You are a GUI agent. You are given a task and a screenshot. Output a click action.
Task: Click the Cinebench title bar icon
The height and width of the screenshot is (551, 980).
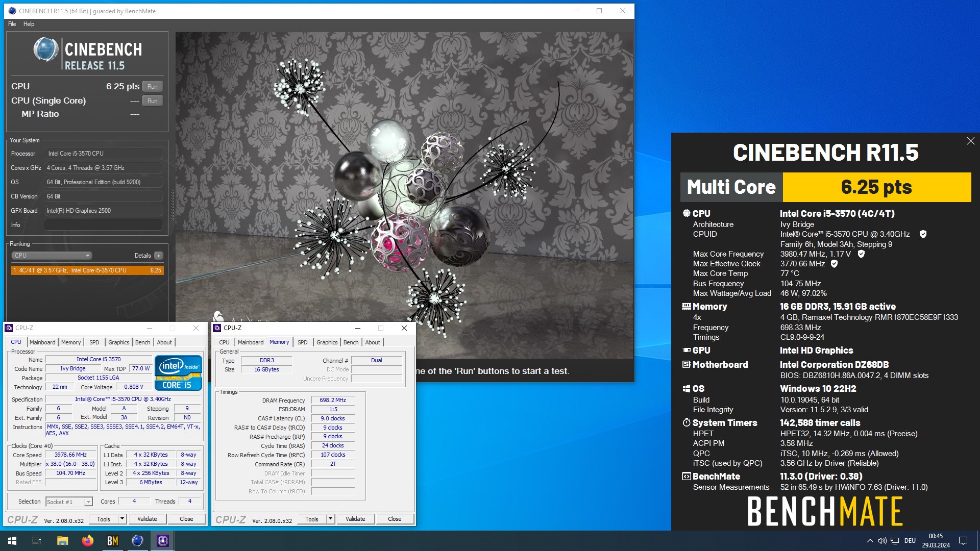point(12,11)
